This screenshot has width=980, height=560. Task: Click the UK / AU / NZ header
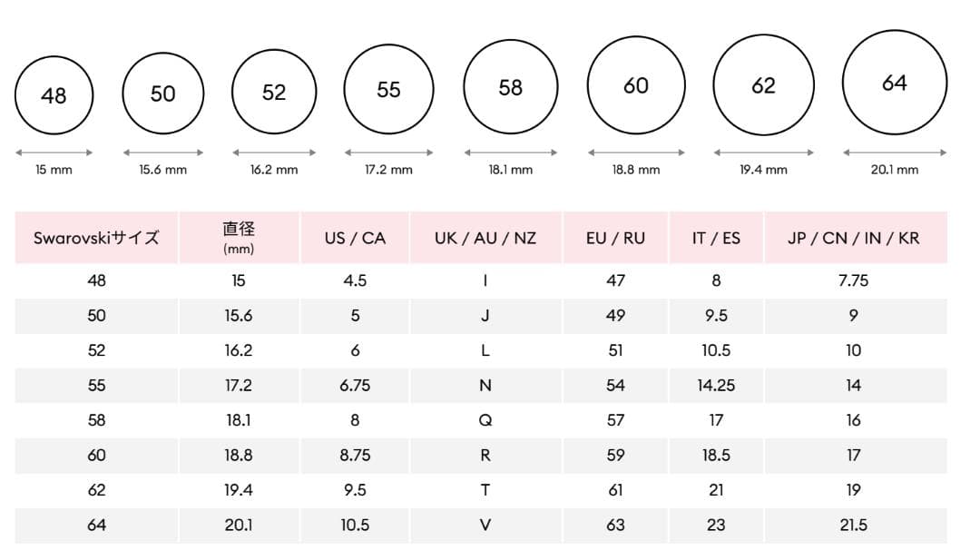485,238
